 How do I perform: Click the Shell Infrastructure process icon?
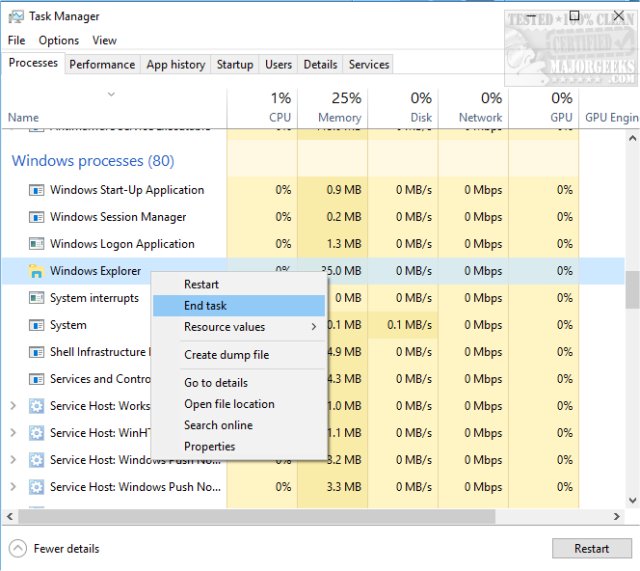click(36, 352)
